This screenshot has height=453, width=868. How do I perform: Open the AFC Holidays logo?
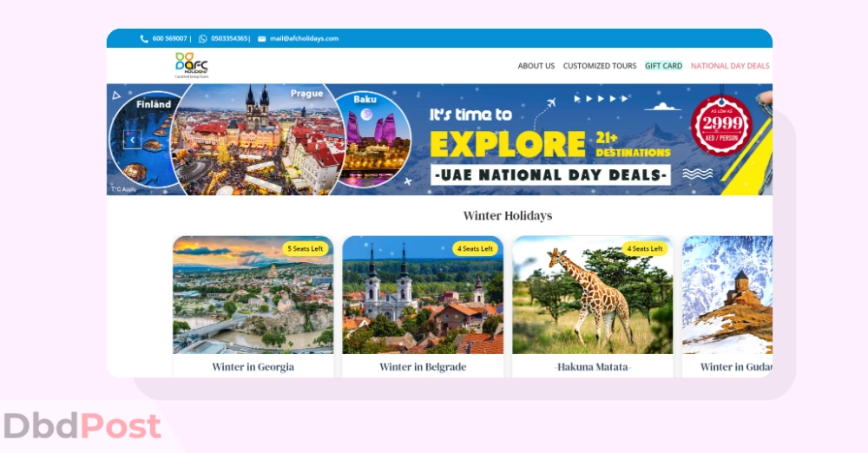[192, 65]
